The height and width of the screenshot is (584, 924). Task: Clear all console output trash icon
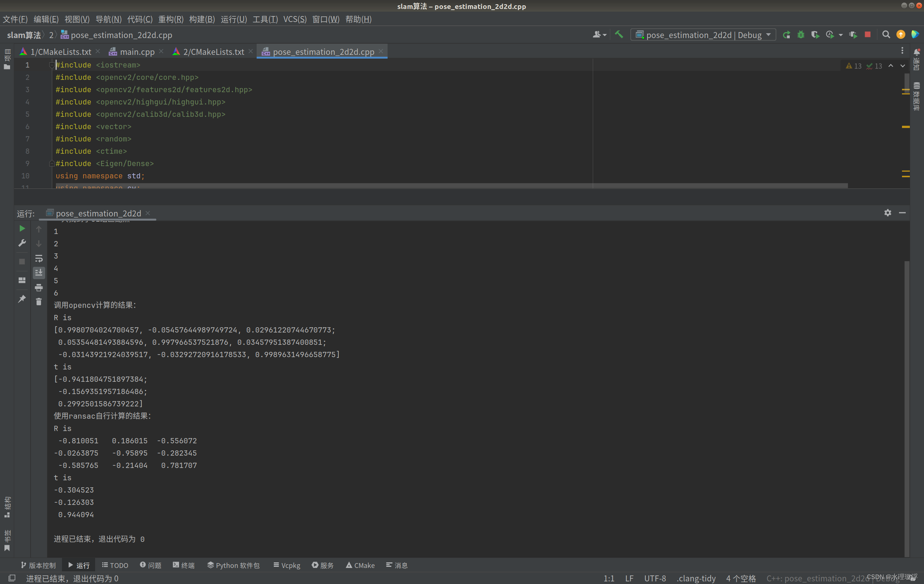[39, 302]
